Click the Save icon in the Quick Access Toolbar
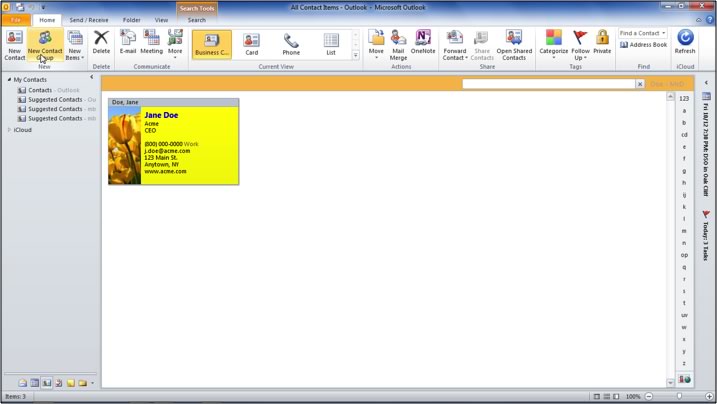Screen dimensions: 717x404 point(20,7)
